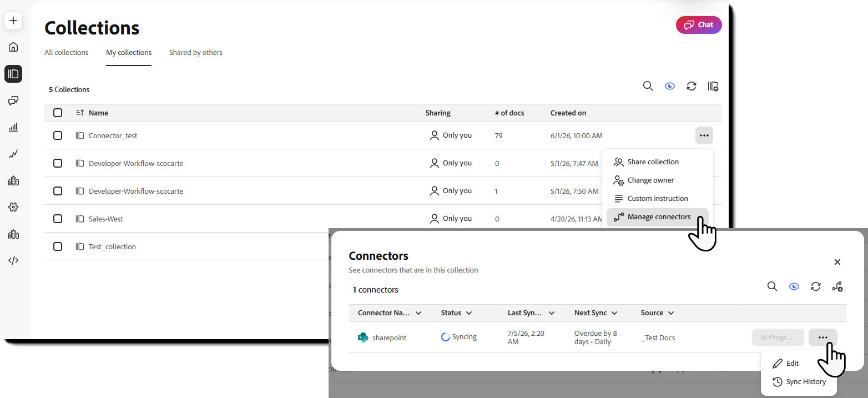Switch to the Shared by others tab
The height and width of the screenshot is (398, 868).
[195, 53]
